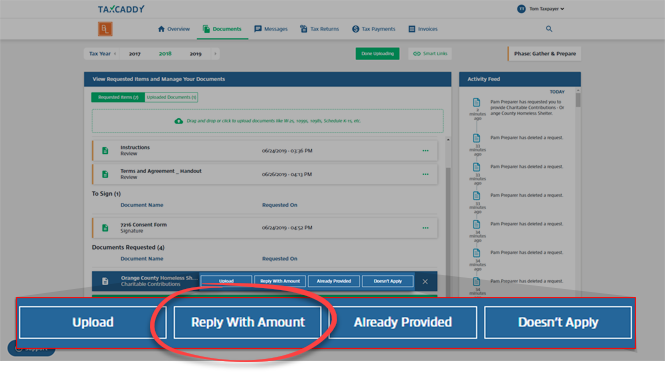Click the small Already Provided button
Screen dimensions: 665x375
pos(334,281)
